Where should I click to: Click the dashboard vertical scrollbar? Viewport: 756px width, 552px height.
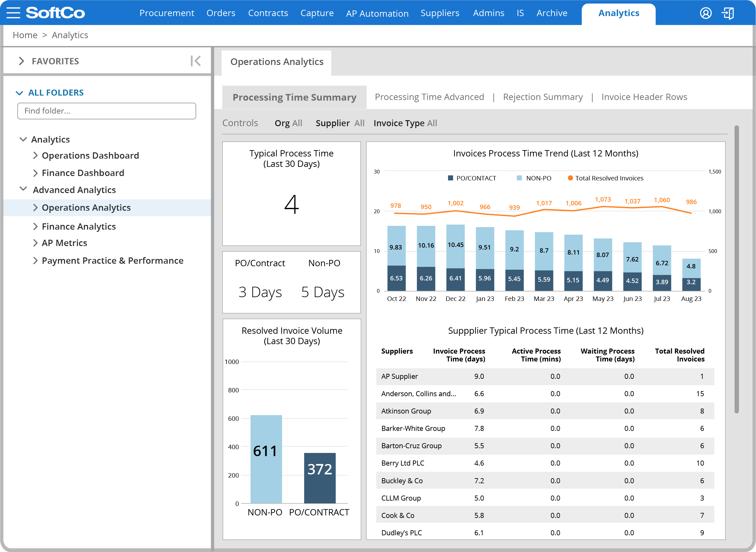pos(736,269)
